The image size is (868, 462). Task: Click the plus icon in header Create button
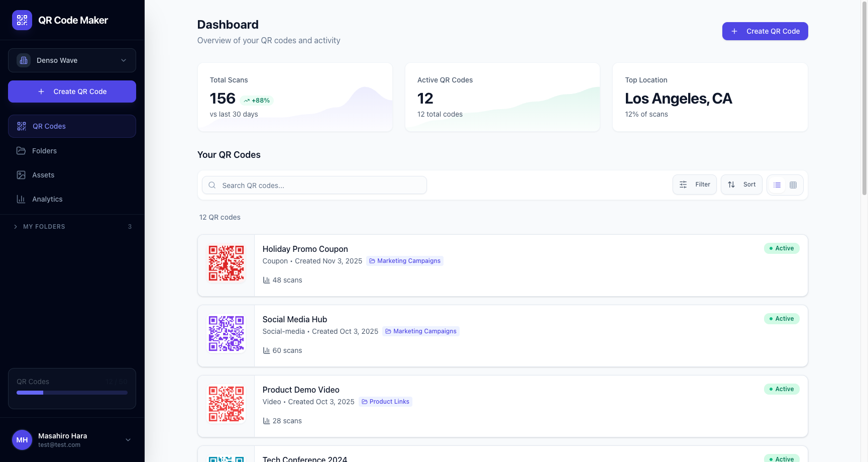[734, 31]
